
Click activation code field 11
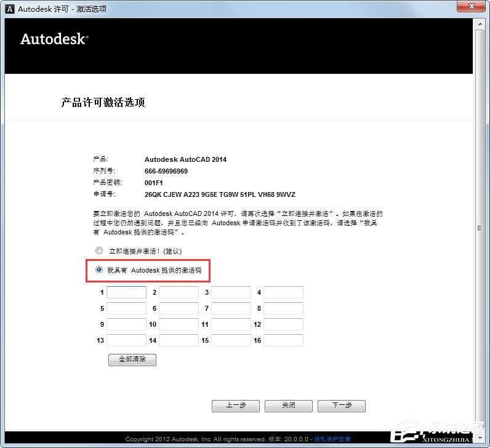[x=231, y=324]
